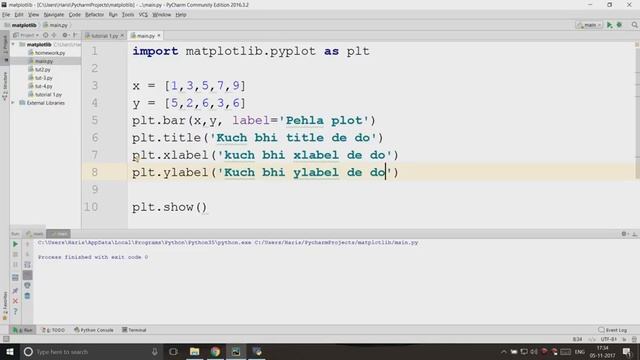Open the Edit menu
This screenshot has height=360, width=640.
[x=19, y=15]
